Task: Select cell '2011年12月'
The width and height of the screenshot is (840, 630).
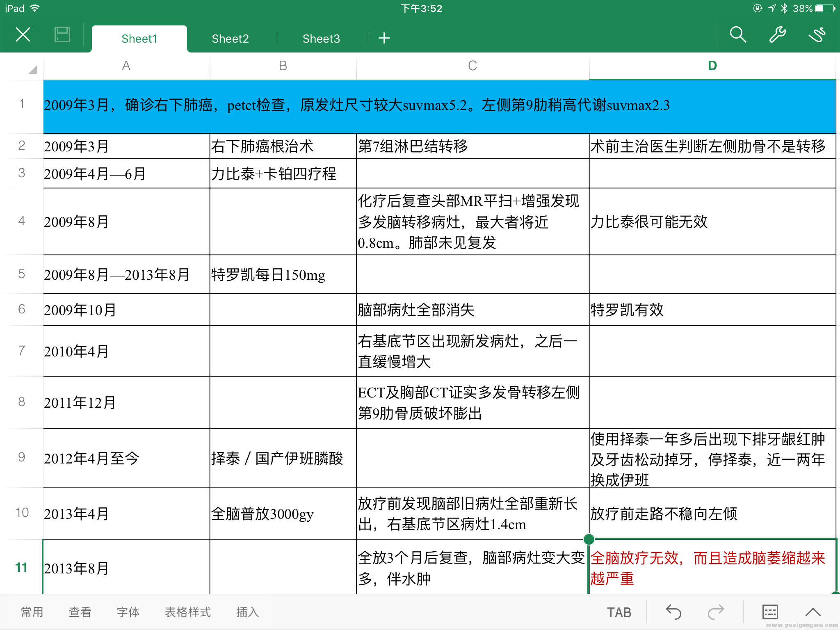Action: pyautogui.click(x=126, y=403)
